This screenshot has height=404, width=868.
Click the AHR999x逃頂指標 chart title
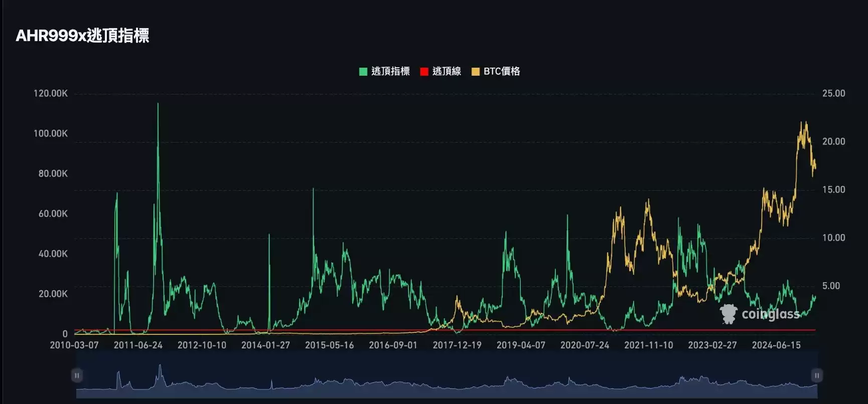(82, 36)
